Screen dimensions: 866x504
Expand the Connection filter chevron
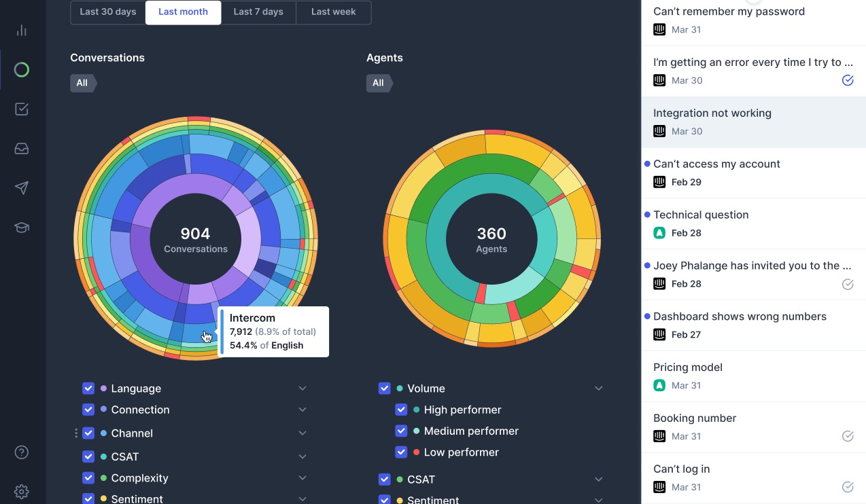point(302,410)
